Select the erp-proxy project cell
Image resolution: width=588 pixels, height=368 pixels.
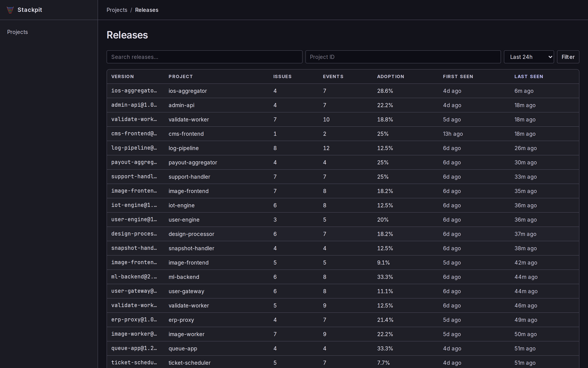[x=182, y=320]
